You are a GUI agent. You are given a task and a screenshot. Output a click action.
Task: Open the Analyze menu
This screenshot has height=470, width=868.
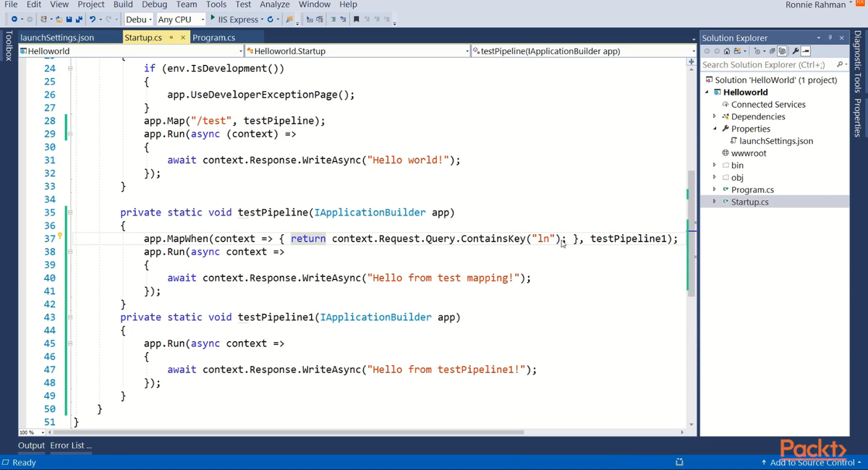coord(274,4)
